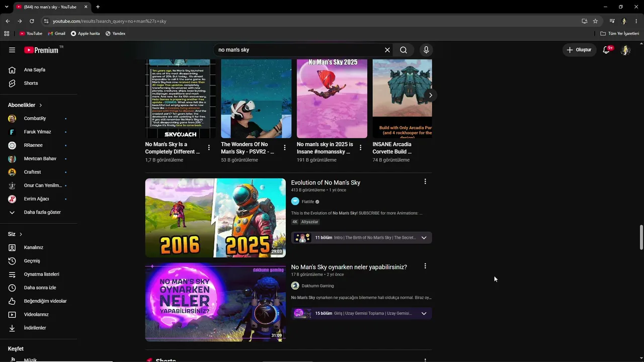Image resolution: width=644 pixels, height=362 pixels.
Task: Expand the Siz section header
Action: (x=15, y=234)
